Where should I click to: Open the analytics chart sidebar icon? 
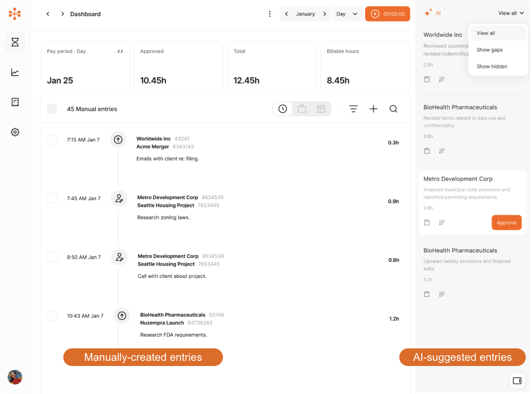(x=15, y=72)
